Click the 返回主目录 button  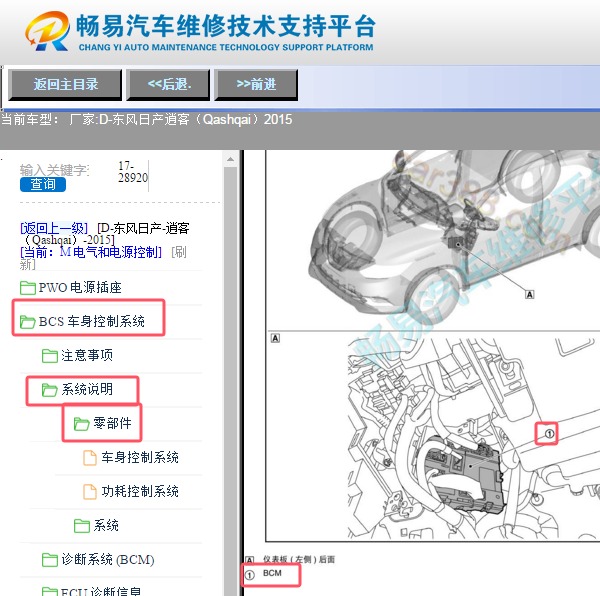click(65, 85)
